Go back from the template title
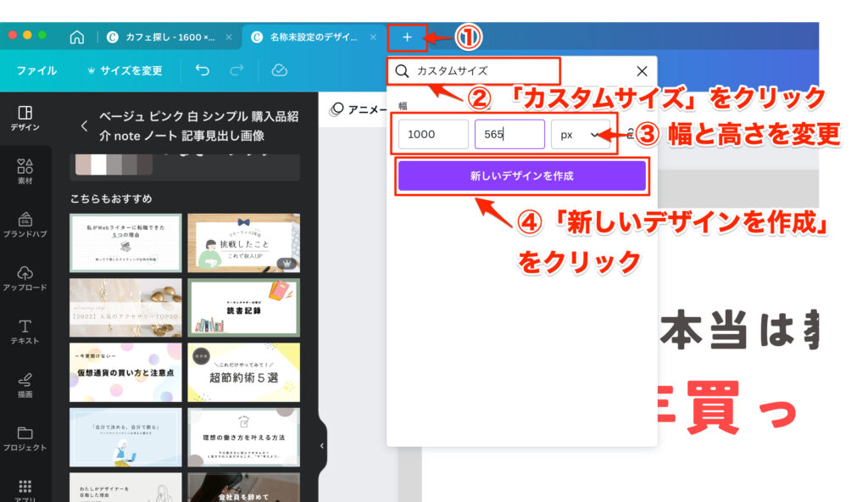The height and width of the screenshot is (502, 868). (84, 126)
